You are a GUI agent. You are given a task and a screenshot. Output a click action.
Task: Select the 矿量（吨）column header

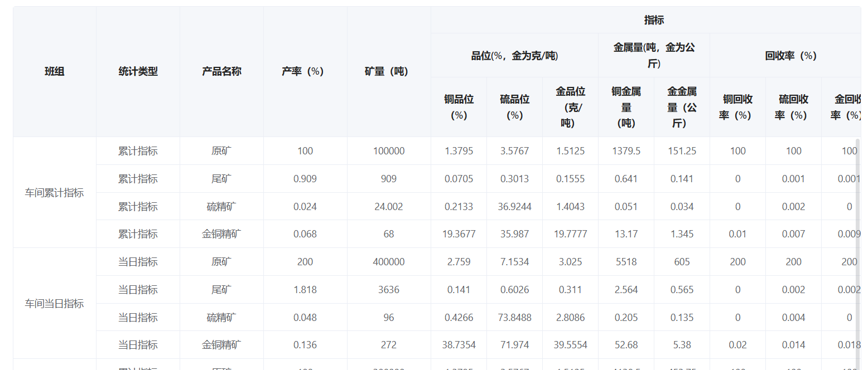click(x=389, y=71)
